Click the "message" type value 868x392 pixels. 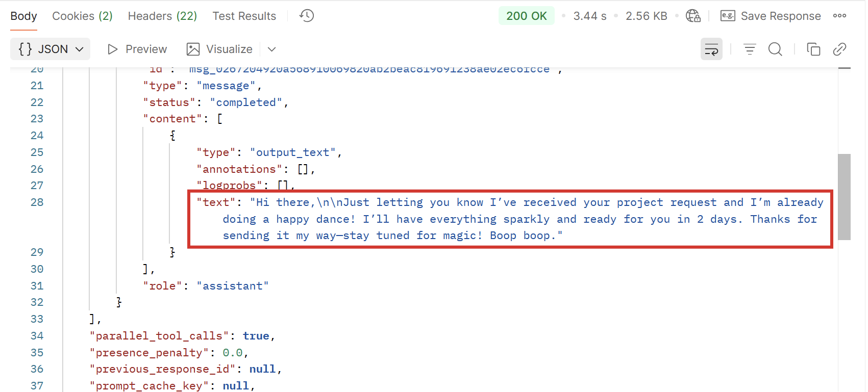click(226, 86)
